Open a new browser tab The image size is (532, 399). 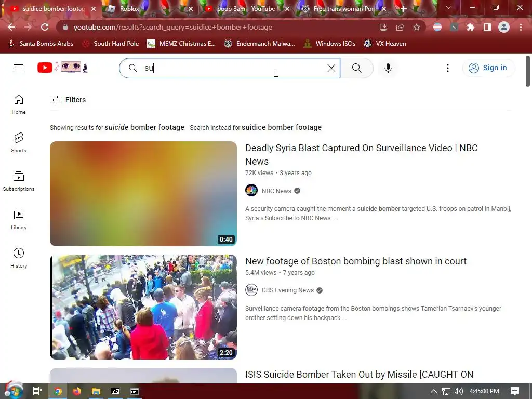click(x=403, y=9)
